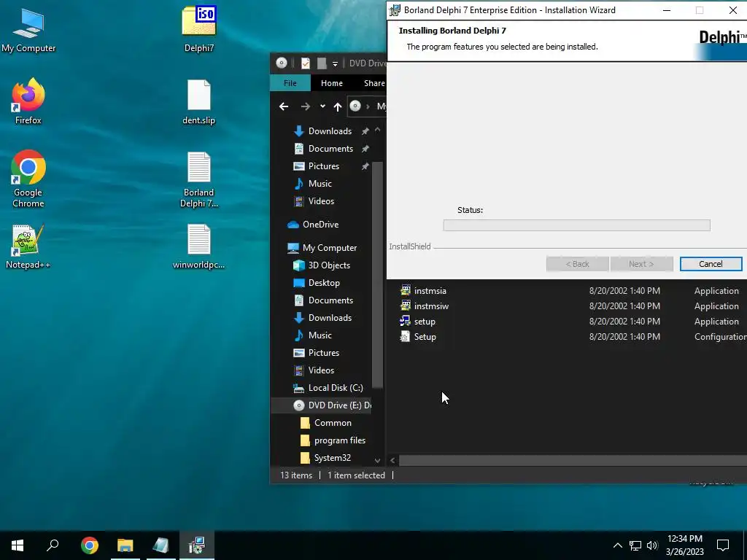
Task: Open Videos under My Computer
Action: click(x=321, y=370)
